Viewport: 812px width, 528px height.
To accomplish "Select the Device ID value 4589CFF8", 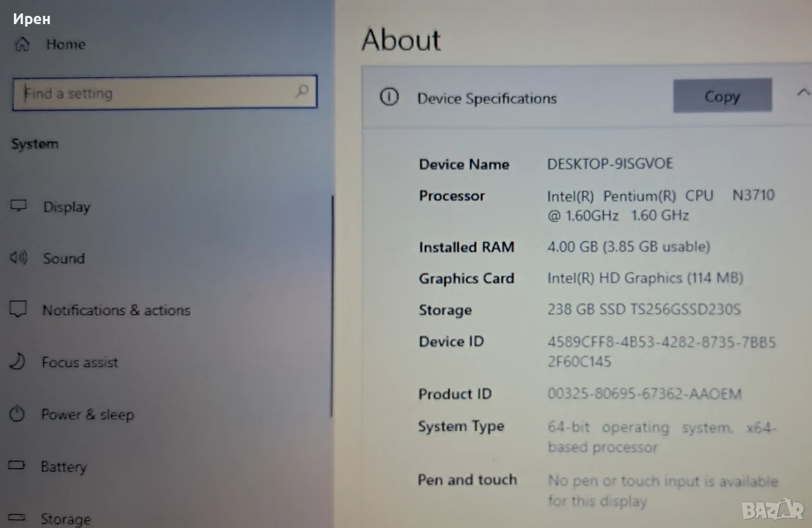I will 662,352.
